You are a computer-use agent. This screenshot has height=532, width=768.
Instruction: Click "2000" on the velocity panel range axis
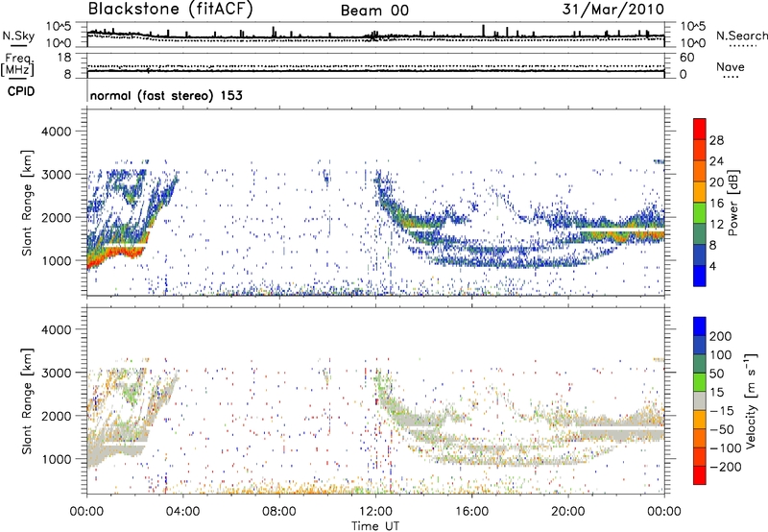tap(56, 416)
